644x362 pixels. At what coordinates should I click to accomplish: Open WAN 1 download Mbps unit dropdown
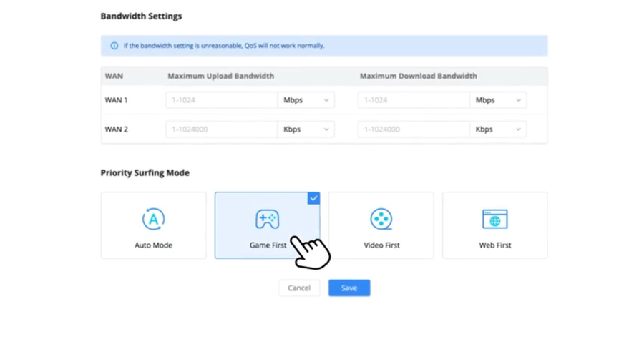[x=498, y=100]
